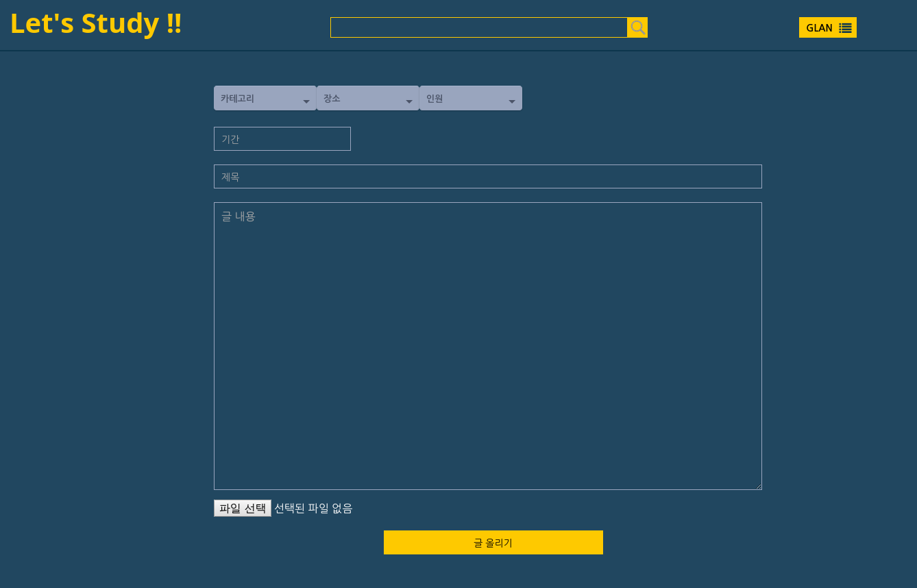
Task: Focus the top search input field
Action: (478, 27)
